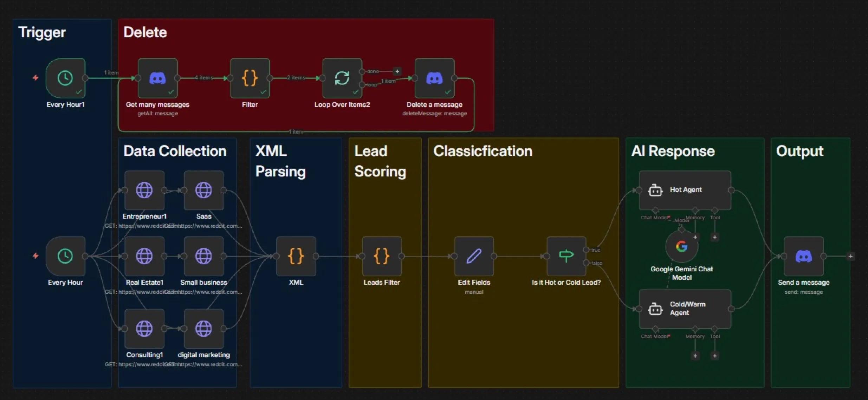868x400 pixels.
Task: Open the Consulting1 HTTP request node
Action: click(144, 328)
